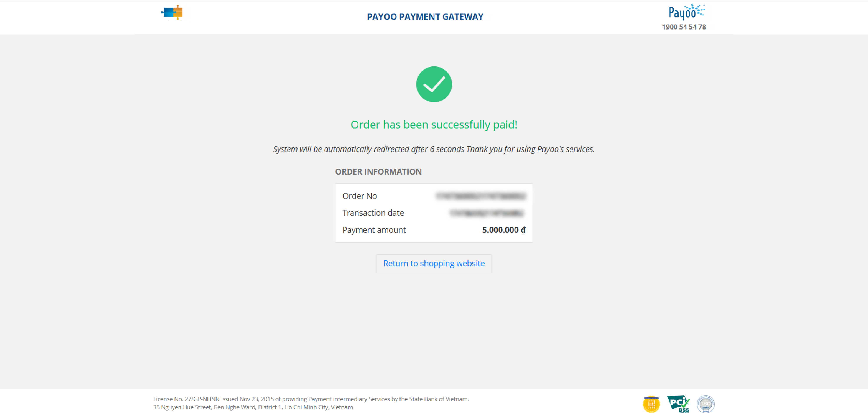Screen dimensions: 868x417
Task: Click the yellow gold certification badge in footer
Action: [651, 404]
